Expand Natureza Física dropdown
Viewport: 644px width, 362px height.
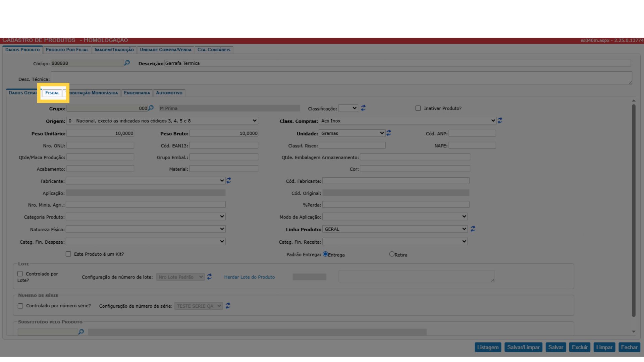[x=146, y=229]
